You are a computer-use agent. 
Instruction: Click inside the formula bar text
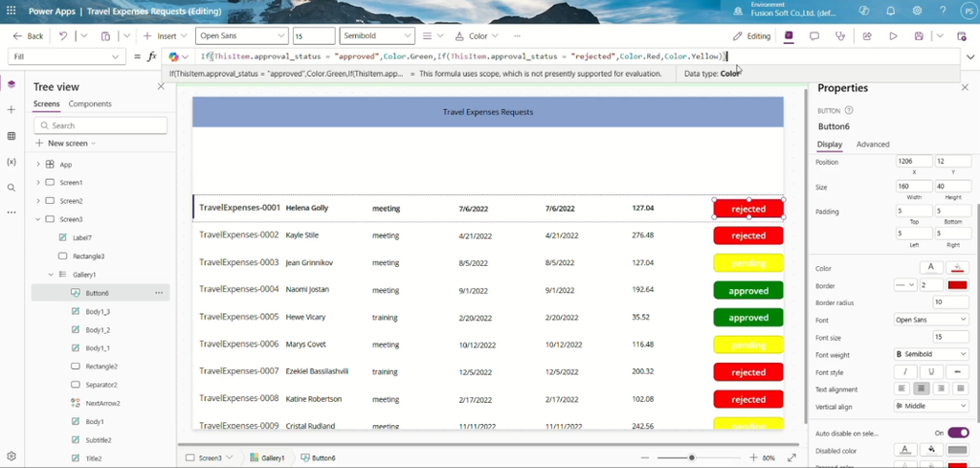coord(462,56)
